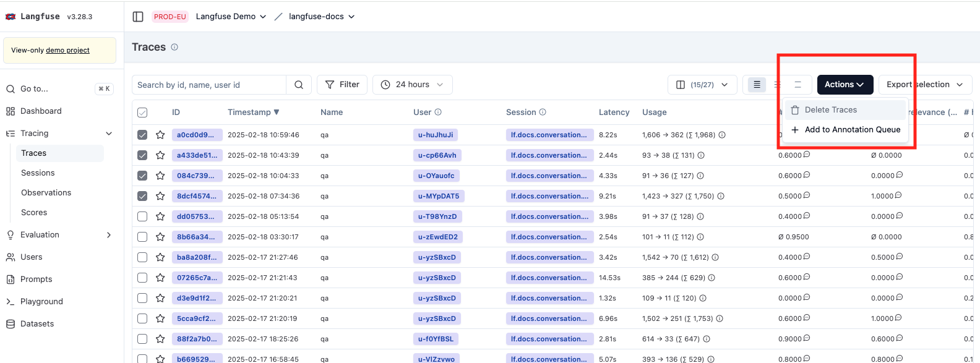Star the dd05753 trace
This screenshot has height=363, width=980.
coord(160,216)
